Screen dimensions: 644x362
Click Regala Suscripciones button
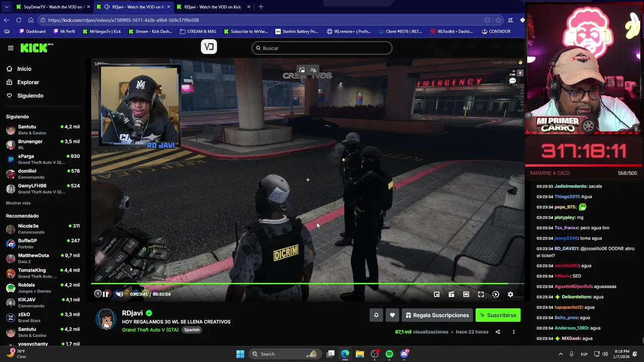tap(437, 315)
